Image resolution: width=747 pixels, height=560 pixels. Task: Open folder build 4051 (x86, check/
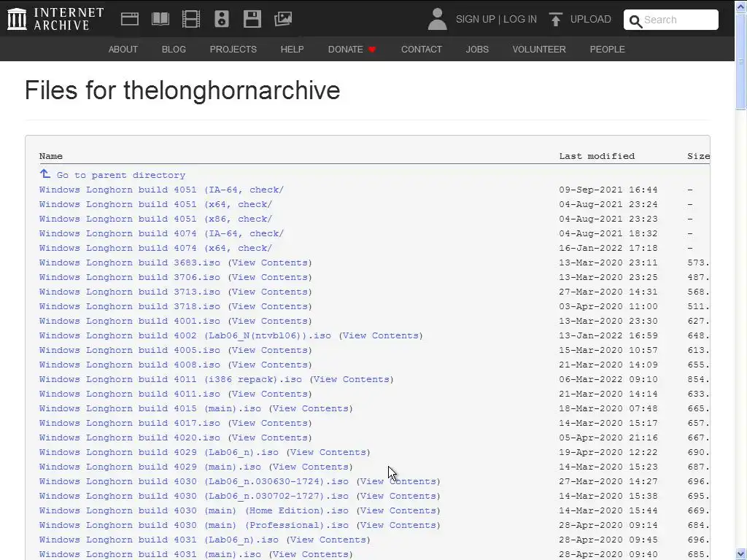tap(156, 219)
